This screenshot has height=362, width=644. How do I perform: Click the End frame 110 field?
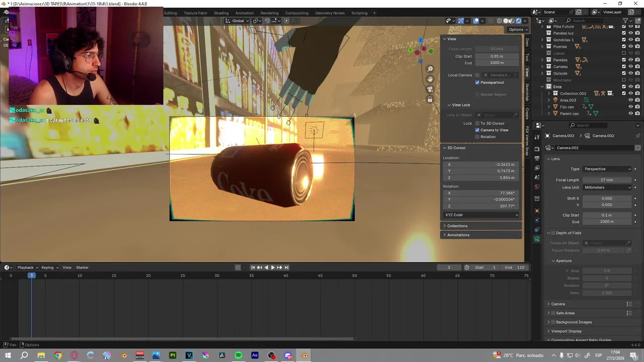tap(514, 267)
